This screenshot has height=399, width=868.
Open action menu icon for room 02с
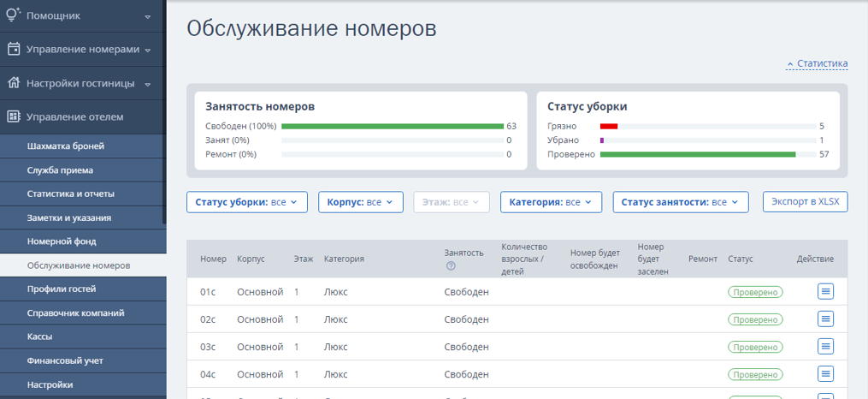825,319
